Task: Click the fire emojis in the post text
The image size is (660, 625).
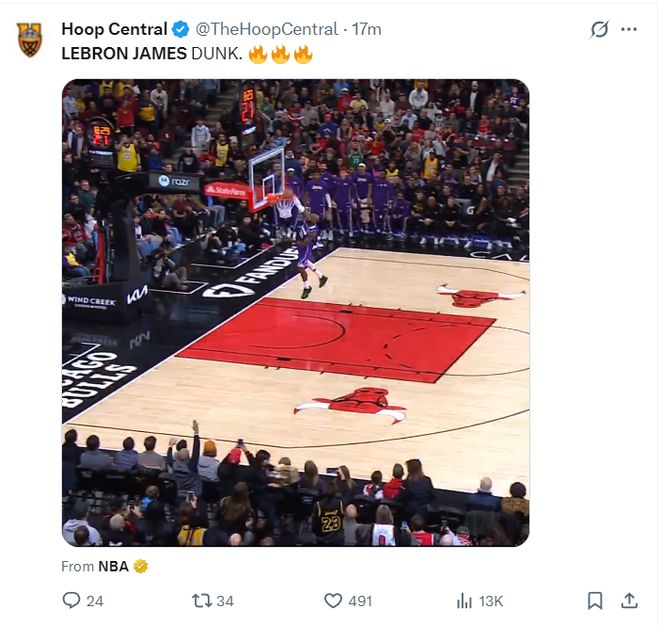Action: click(x=281, y=54)
